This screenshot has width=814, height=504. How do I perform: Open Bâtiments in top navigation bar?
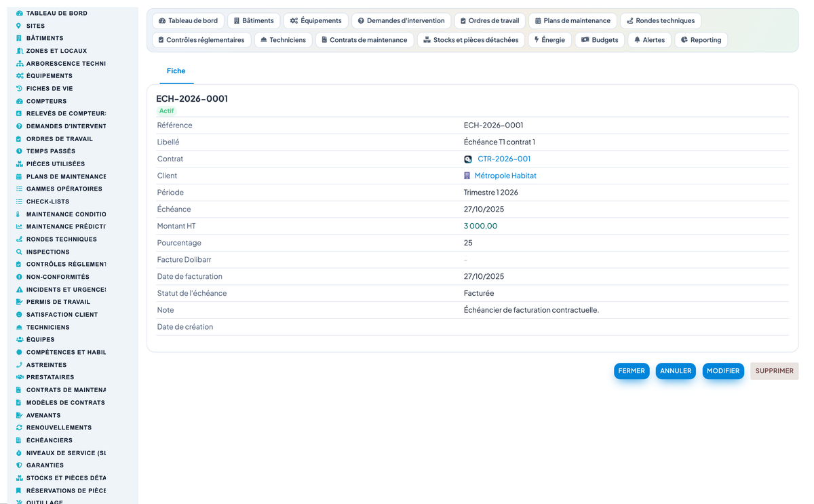point(254,21)
